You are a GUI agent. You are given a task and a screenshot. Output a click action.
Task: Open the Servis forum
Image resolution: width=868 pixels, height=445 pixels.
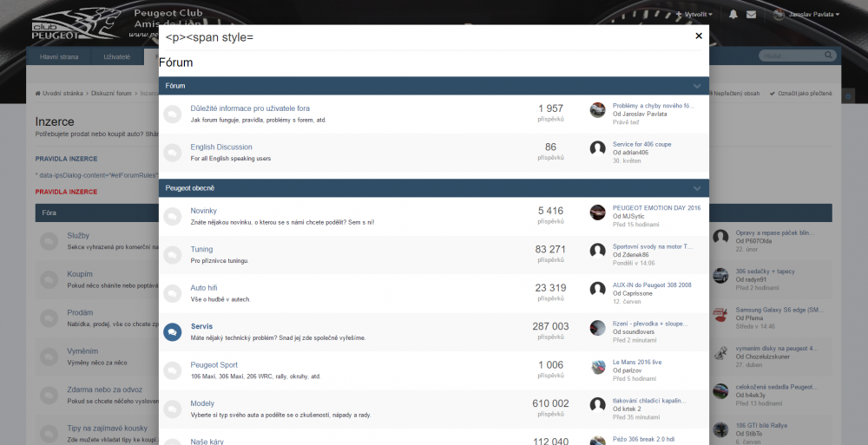201,326
